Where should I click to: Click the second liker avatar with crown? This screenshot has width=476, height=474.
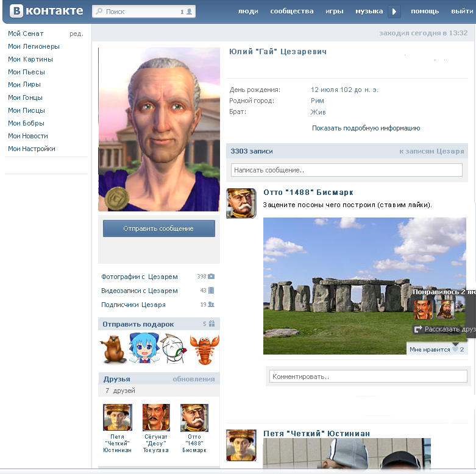point(446,310)
